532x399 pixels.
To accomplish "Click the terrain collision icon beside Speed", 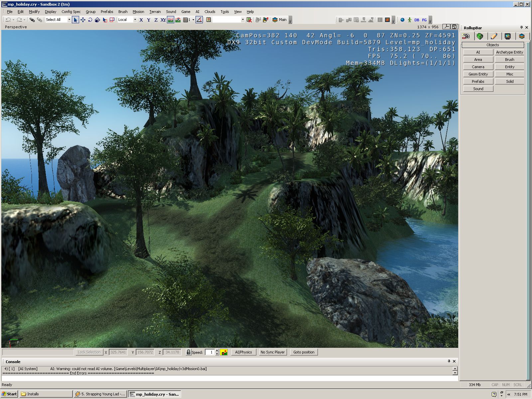I will [x=224, y=352].
